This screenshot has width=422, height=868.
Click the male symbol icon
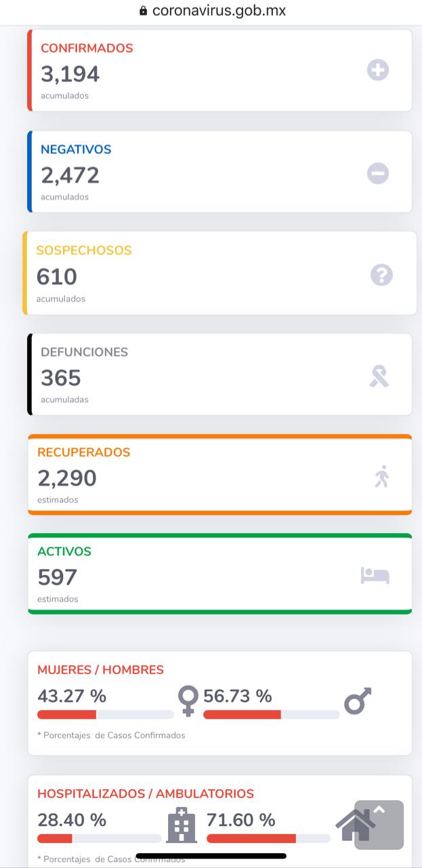pos(358,701)
